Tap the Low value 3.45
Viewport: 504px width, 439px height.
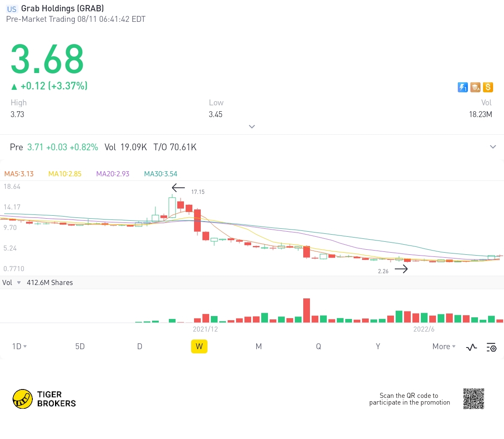215,114
